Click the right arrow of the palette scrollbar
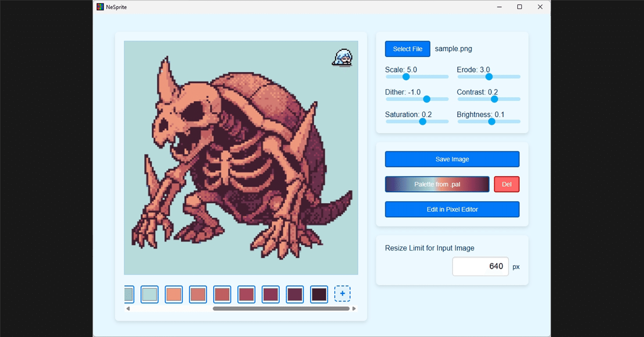Screen dimensions: 644x337 pyautogui.click(x=355, y=308)
